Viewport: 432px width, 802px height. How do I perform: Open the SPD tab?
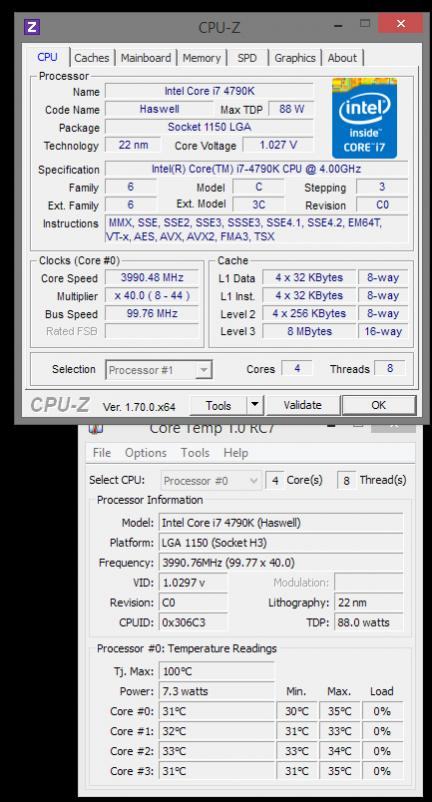pyautogui.click(x=247, y=58)
